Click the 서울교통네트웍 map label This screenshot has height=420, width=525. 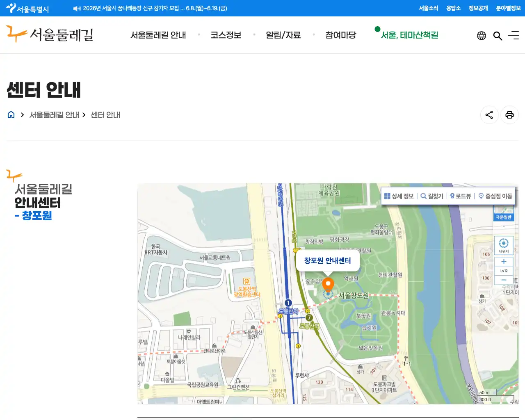pos(215,258)
